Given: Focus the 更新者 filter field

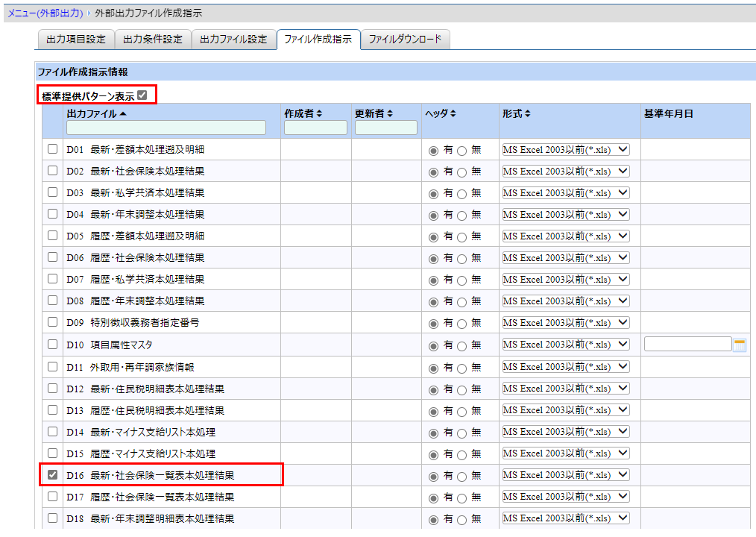Looking at the screenshot, I should (386, 128).
